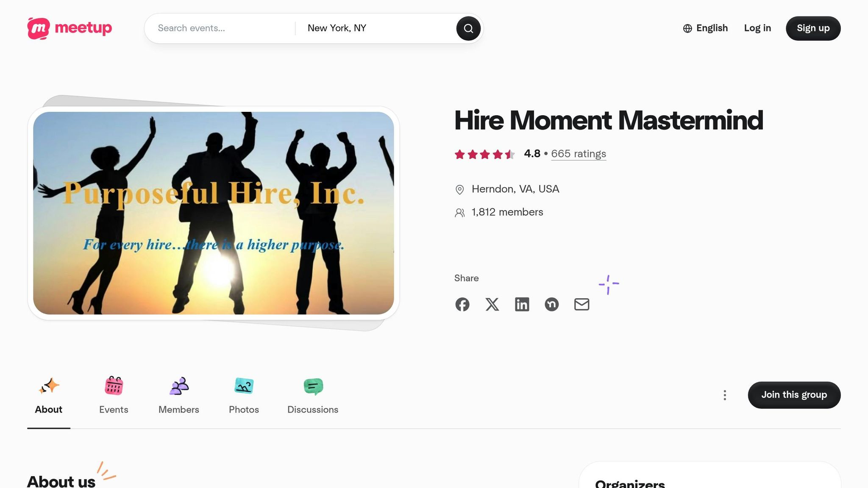Screen dimensions: 868x488
Task: Click Log in
Action: pos(757,28)
